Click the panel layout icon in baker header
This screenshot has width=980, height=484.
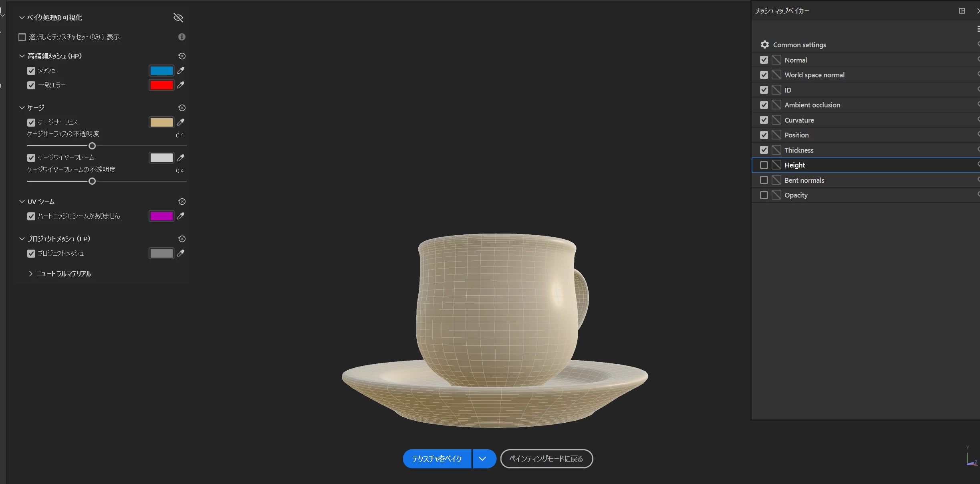(962, 11)
